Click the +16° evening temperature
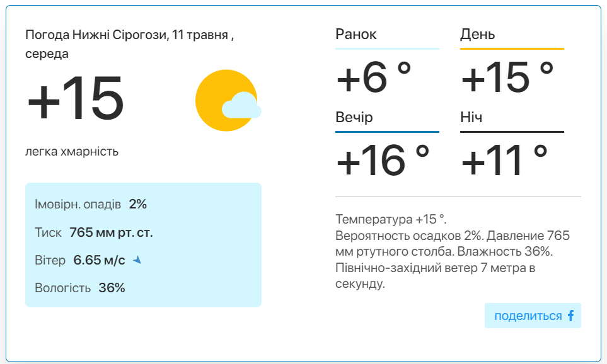607x364 pixels. point(383,160)
